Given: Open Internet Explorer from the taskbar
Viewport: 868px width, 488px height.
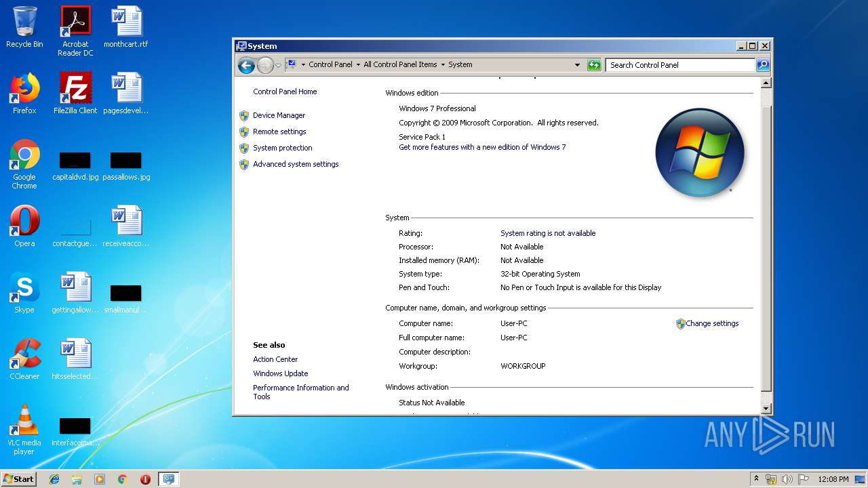Looking at the screenshot, I should pos(54,479).
